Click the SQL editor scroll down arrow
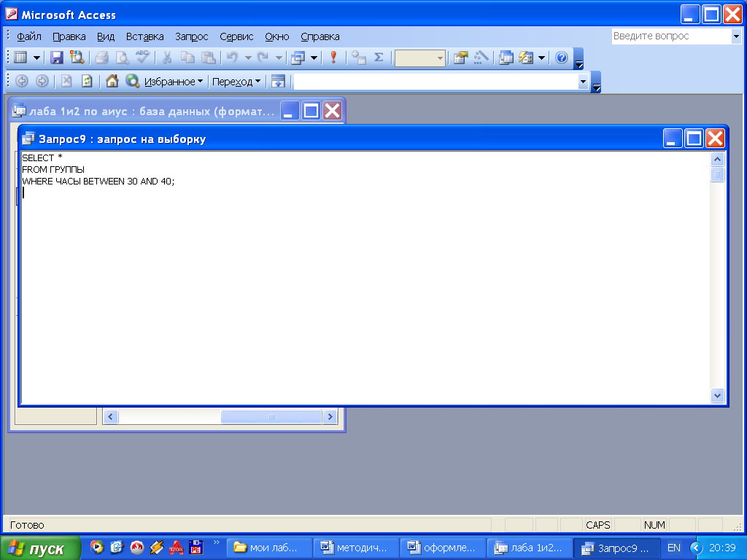Image resolution: width=747 pixels, height=560 pixels. click(718, 395)
